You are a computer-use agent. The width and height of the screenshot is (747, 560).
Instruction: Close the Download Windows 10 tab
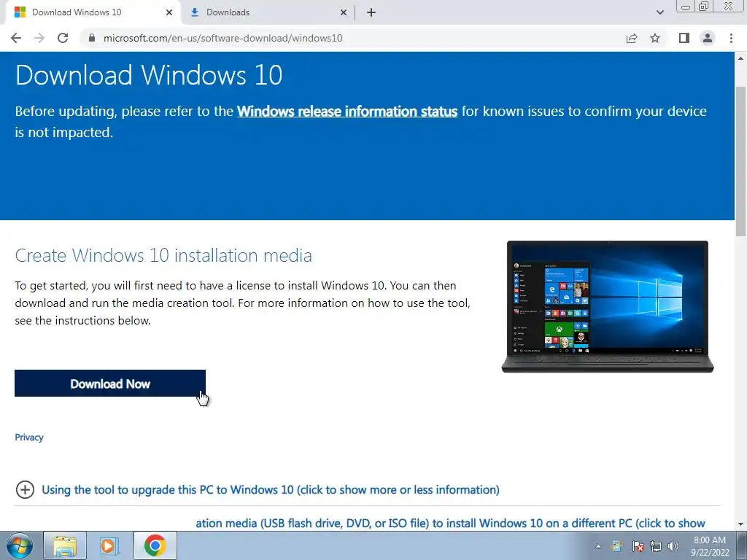[169, 12]
